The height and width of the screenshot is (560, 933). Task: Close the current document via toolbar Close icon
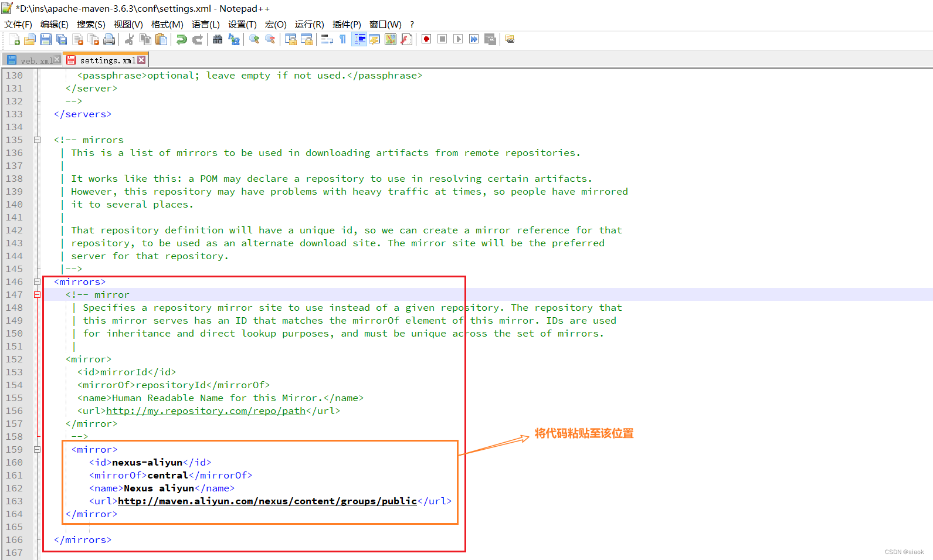tap(77, 39)
